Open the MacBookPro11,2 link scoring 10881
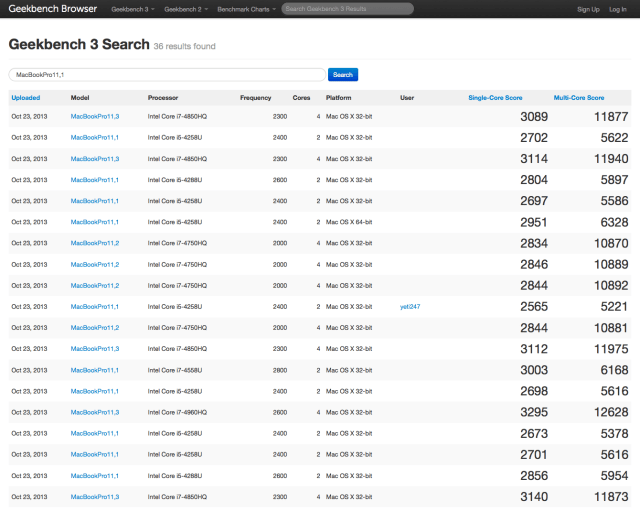The width and height of the screenshot is (640, 512). pos(95,328)
